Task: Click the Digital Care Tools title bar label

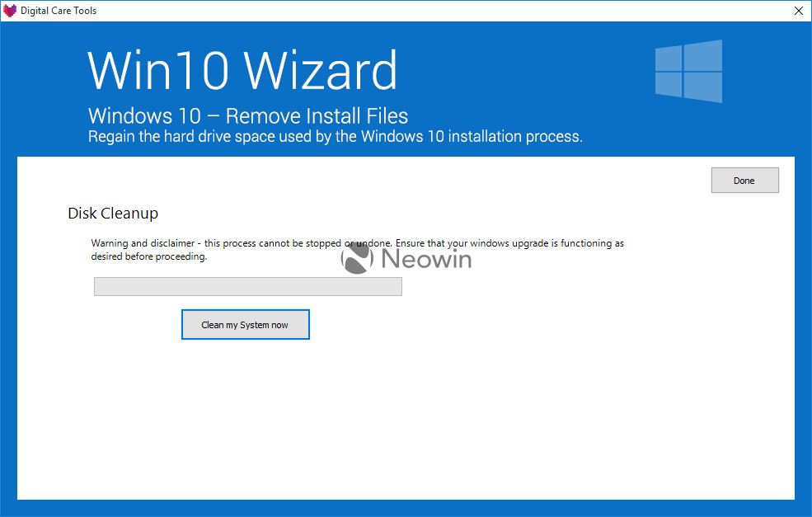Action: 58,10
